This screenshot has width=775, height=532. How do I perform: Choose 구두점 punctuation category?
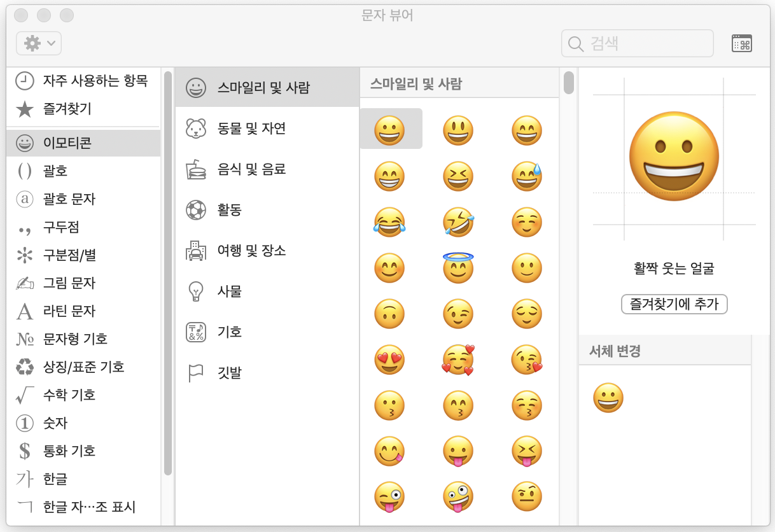pos(83,227)
